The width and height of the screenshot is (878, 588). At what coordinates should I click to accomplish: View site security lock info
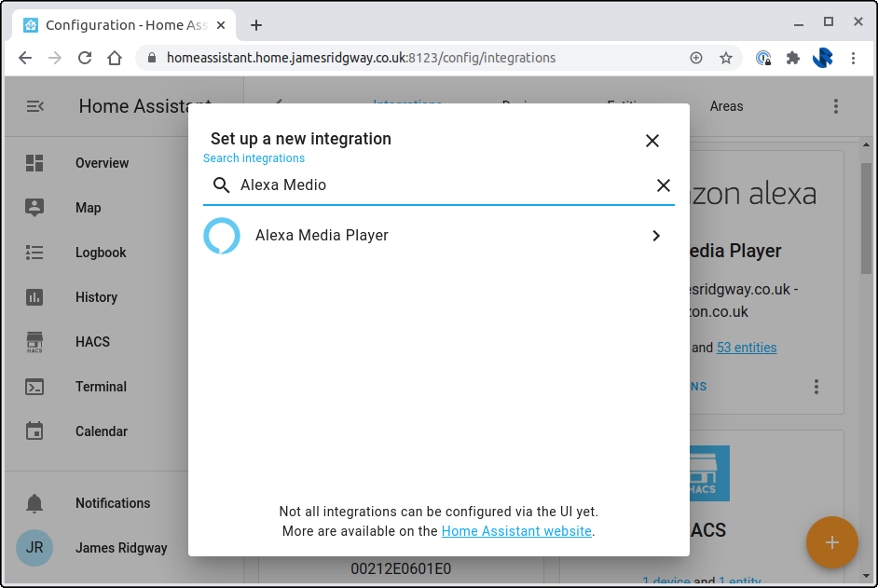pos(152,58)
